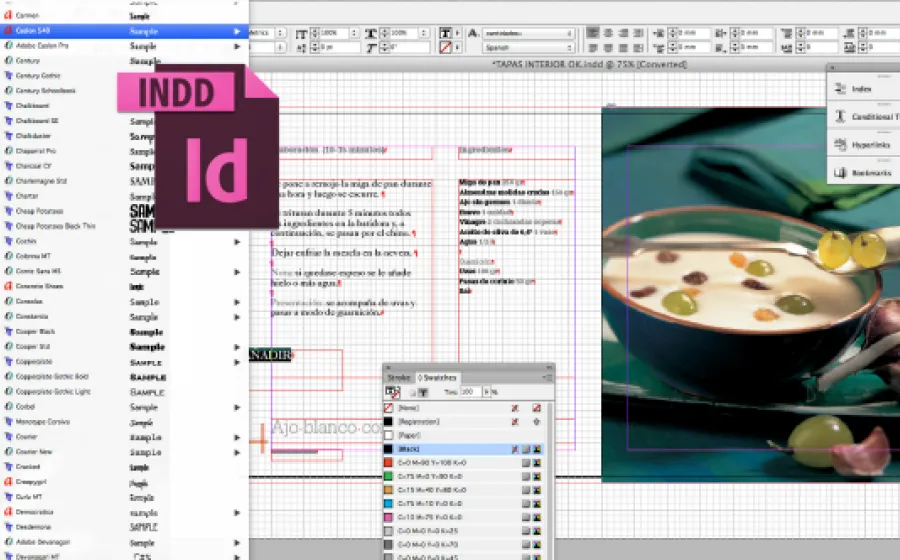Image resolution: width=900 pixels, height=560 pixels.
Task: Select Copperplate Gothic Light sample text
Action: click(x=148, y=392)
